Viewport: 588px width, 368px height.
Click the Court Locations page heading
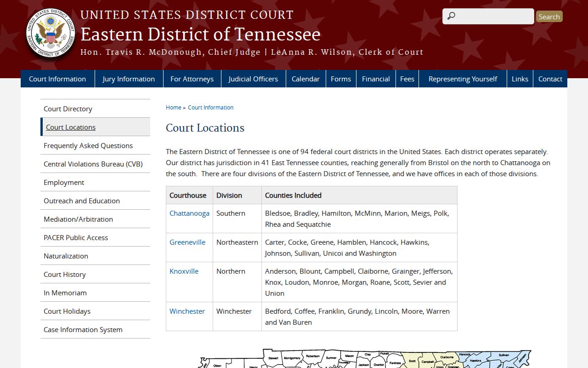pos(205,127)
